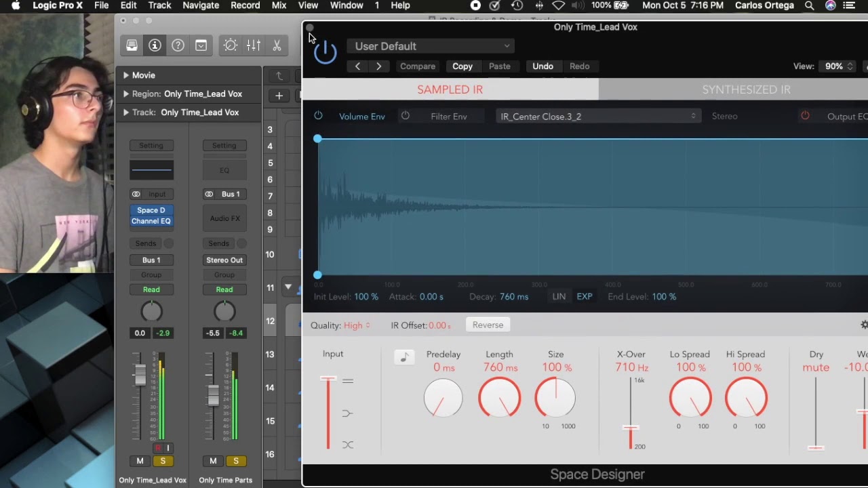Open the Track menu
The width and height of the screenshot is (868, 488).
tap(159, 5)
